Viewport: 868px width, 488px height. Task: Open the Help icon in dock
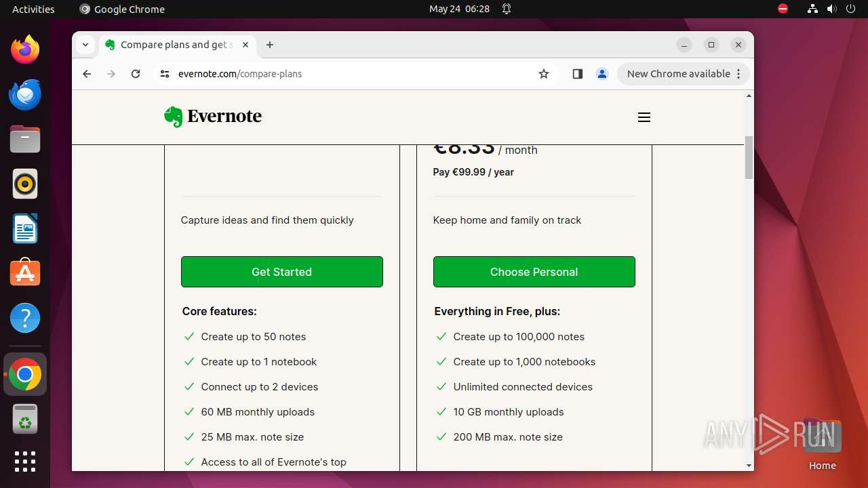[25, 318]
